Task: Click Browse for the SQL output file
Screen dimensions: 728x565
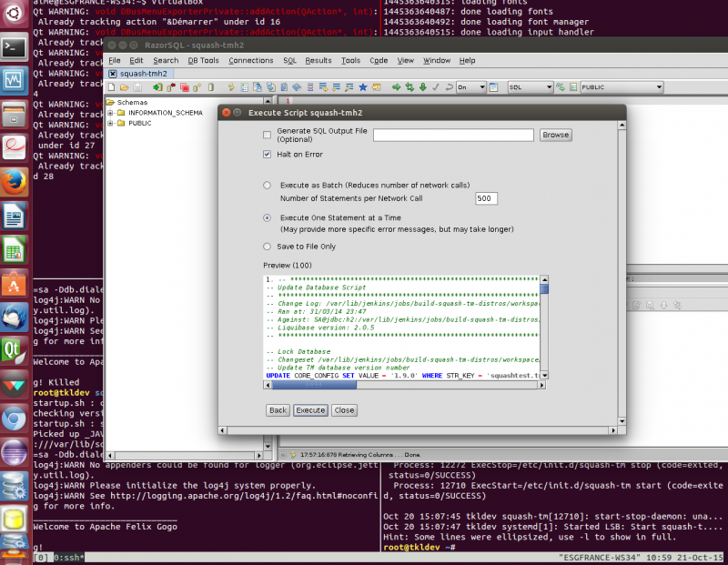Action: 555,135
